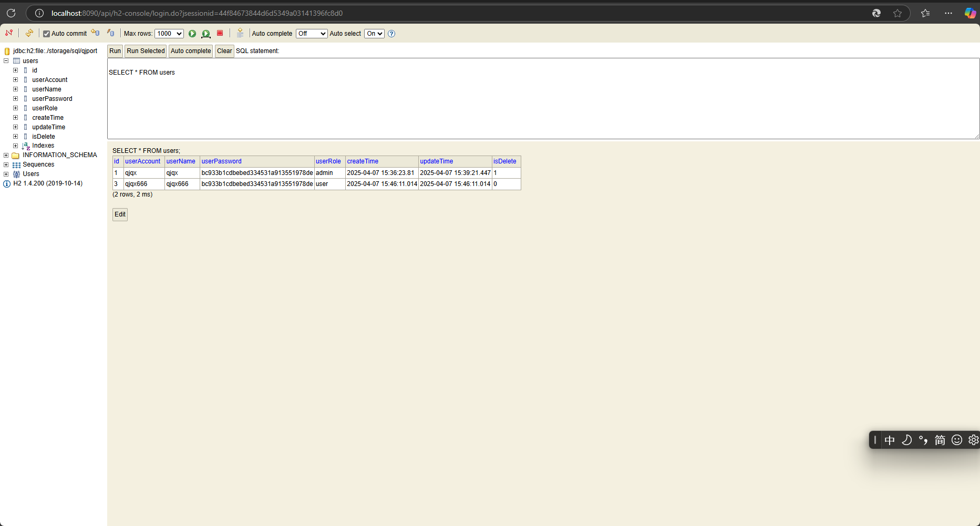Screen dimensions: 980x526
Task: Click the Help question mark icon
Action: click(391, 34)
